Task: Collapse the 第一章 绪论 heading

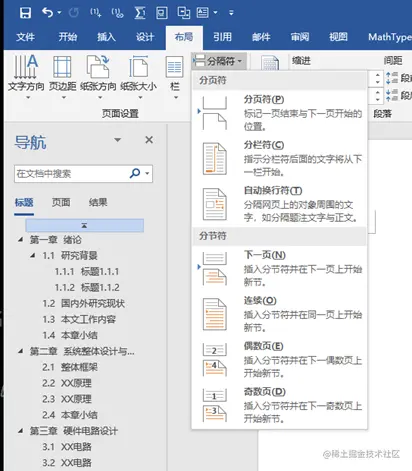Action: pyautogui.click(x=21, y=239)
